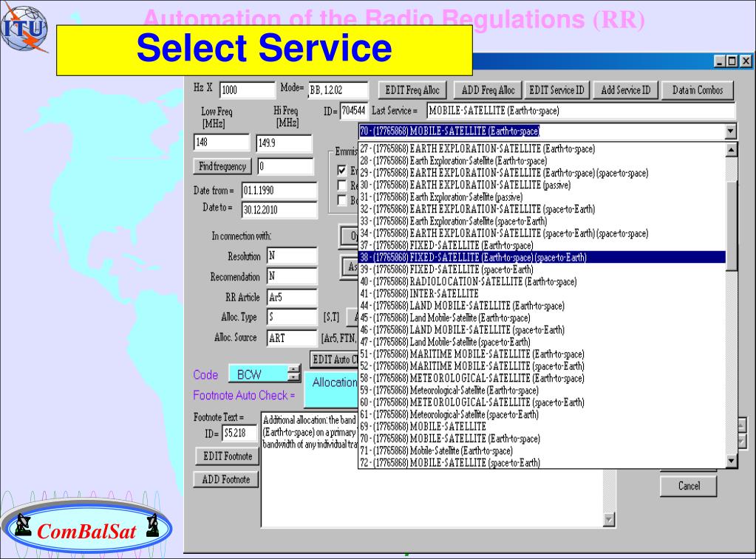This screenshot has width=756, height=559.
Task: Click the footnote text area
Action: click(x=432, y=470)
